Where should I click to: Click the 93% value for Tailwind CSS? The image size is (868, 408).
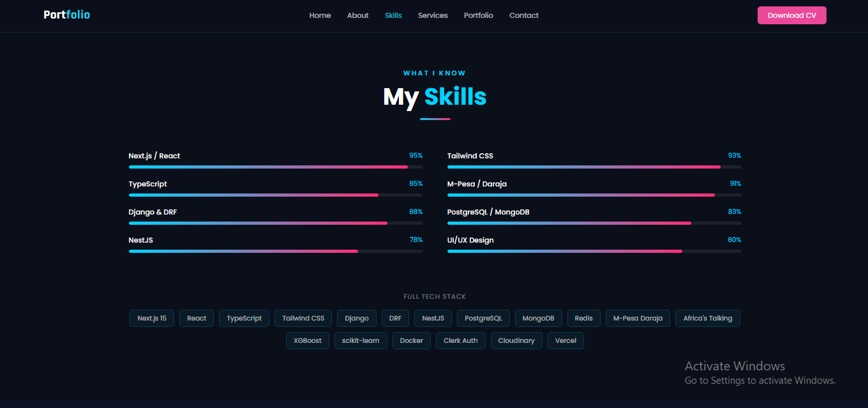[x=735, y=156]
